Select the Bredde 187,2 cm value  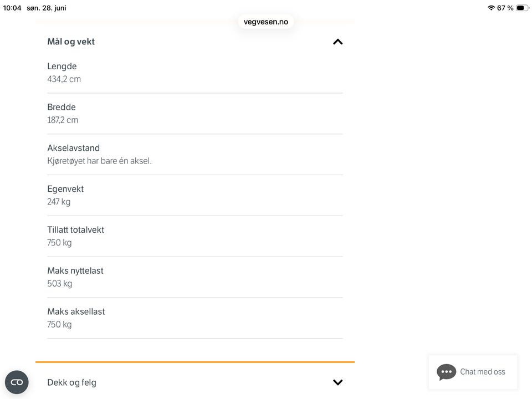63,120
